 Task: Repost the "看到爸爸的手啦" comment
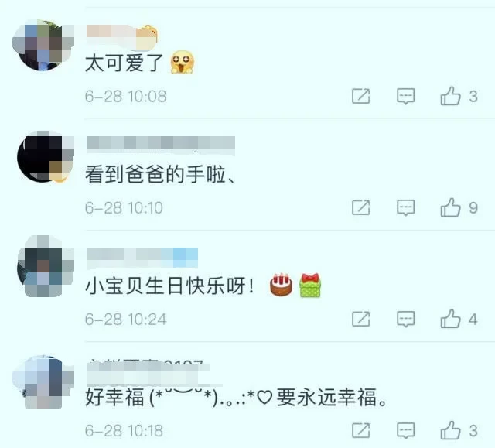[x=361, y=207]
